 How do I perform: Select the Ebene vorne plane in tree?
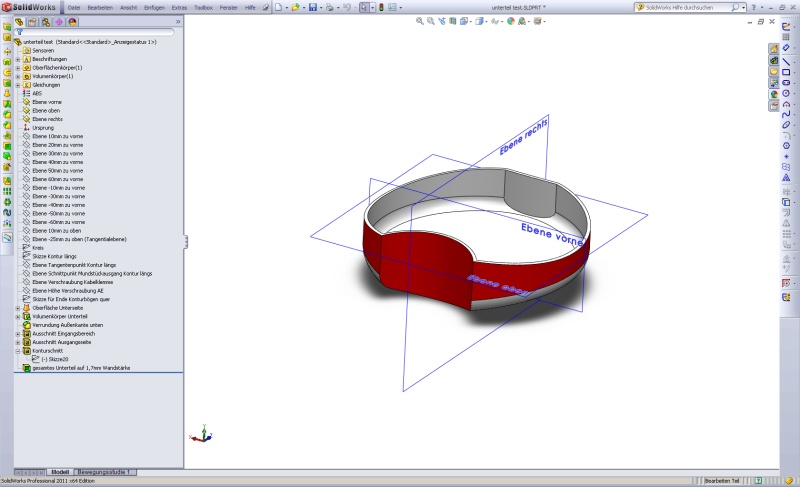47,101
